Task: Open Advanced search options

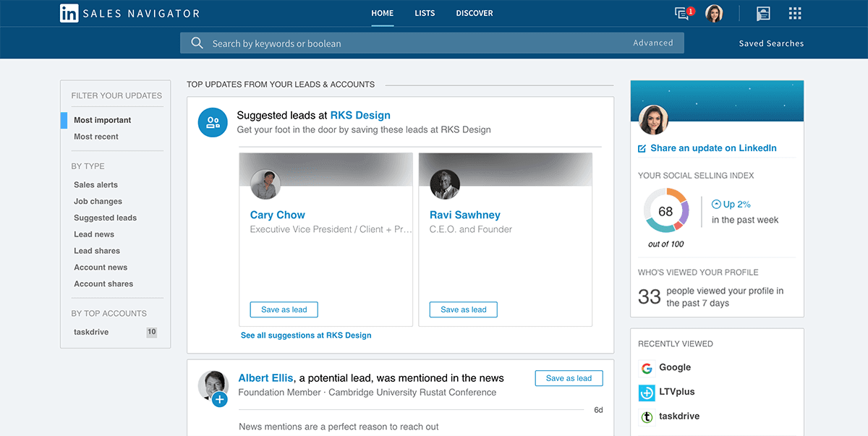Action: 653,43
